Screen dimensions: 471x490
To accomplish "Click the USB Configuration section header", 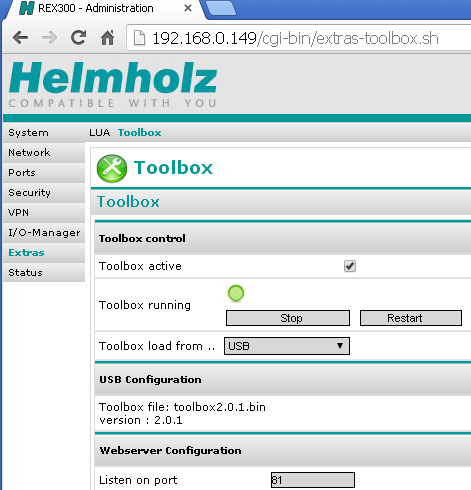I will 283,380.
